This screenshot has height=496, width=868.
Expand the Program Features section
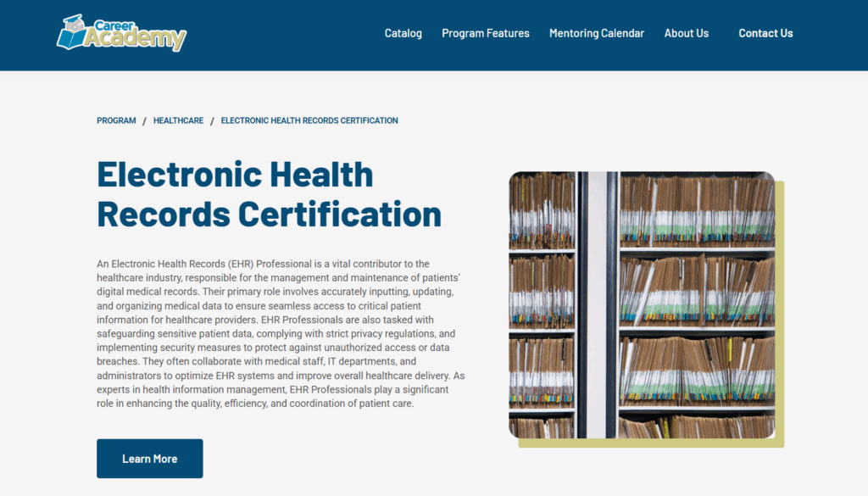click(485, 33)
